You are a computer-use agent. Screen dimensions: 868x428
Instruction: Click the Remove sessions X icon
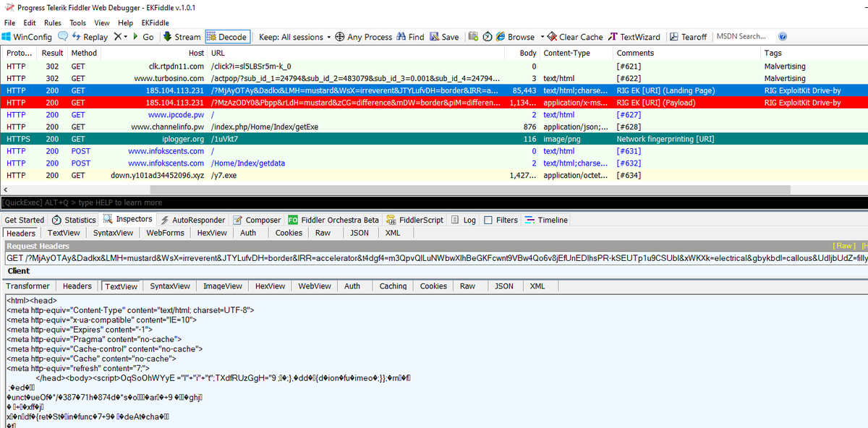click(x=118, y=37)
